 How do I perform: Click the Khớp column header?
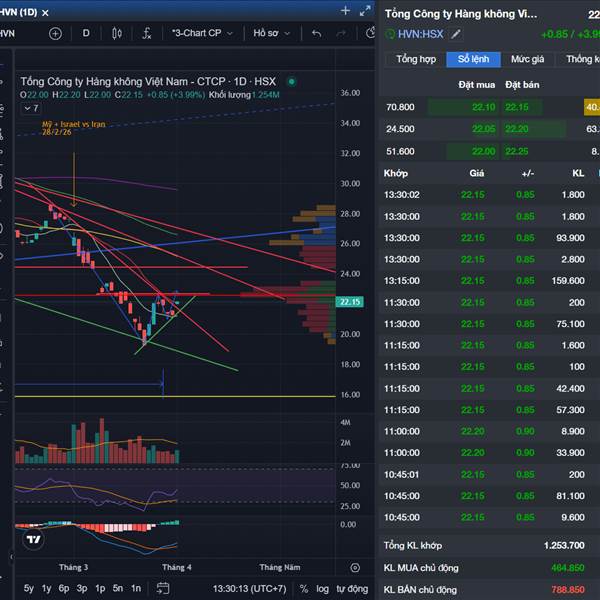point(396,173)
